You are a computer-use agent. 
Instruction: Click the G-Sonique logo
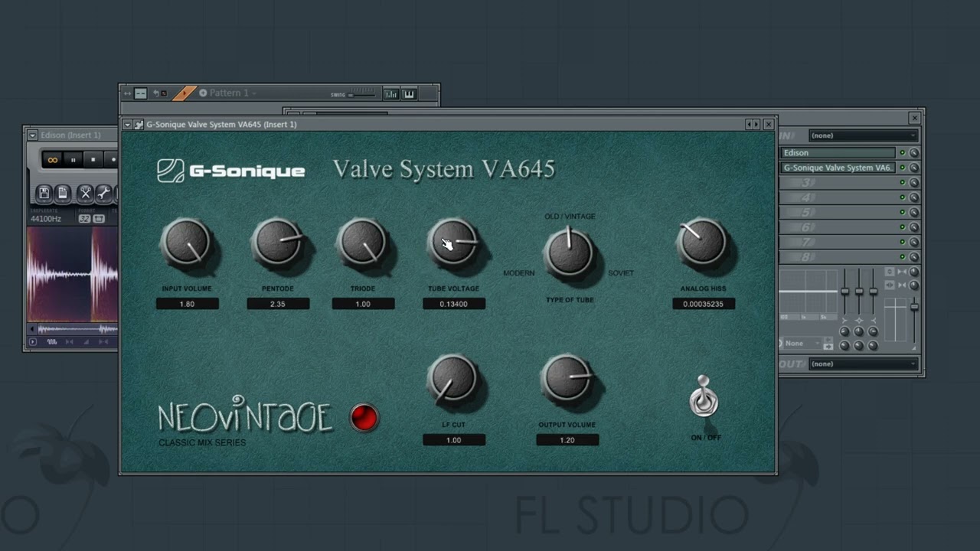coord(231,171)
